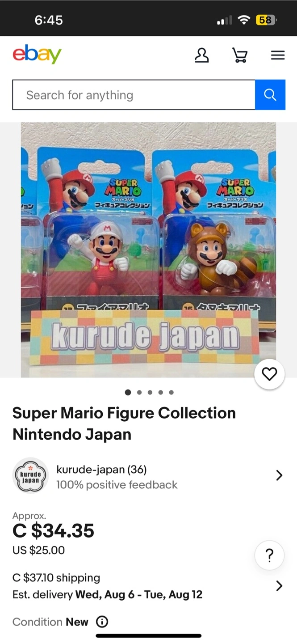Tap the kurude japan seller avatar
The width and height of the screenshot is (297, 644).
click(30, 475)
